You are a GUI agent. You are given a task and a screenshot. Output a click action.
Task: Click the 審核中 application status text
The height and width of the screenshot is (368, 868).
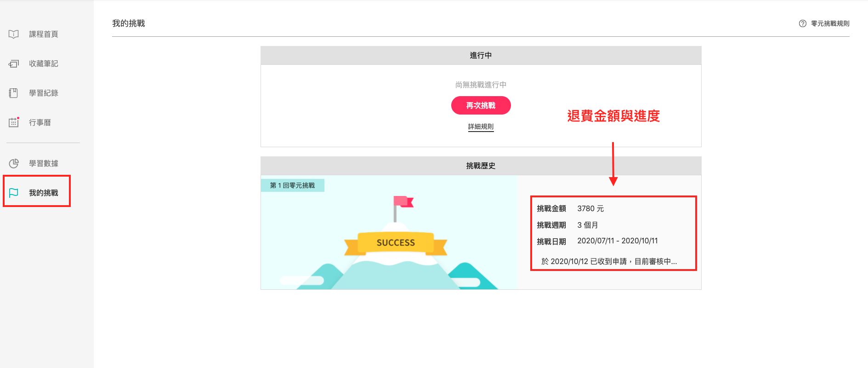tap(609, 261)
